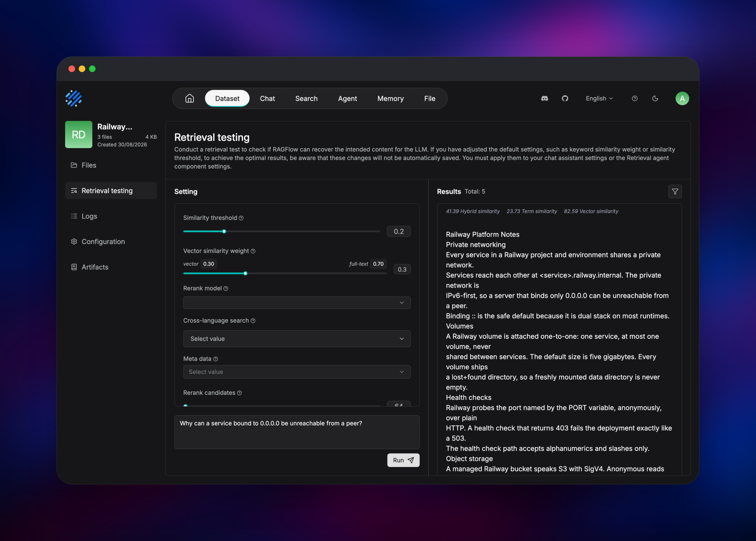The width and height of the screenshot is (756, 541).
Task: Click the Similarity threshold value field 0.2
Action: [399, 231]
